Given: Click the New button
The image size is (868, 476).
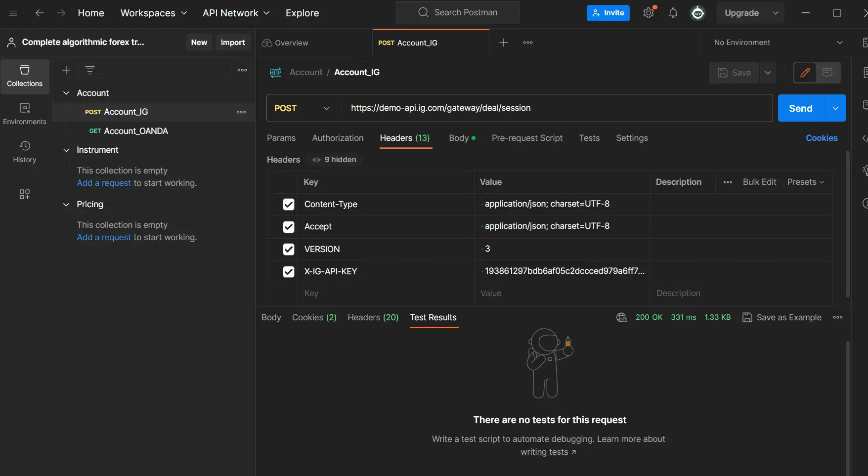Looking at the screenshot, I should tap(199, 43).
